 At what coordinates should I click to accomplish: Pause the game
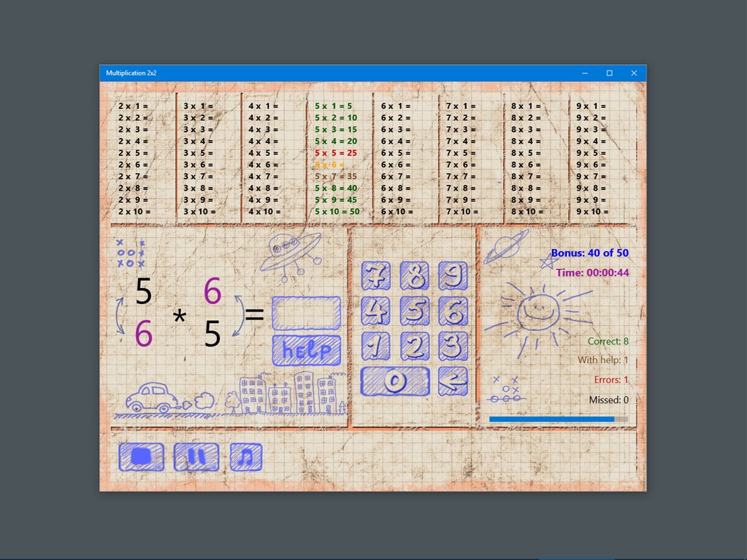(x=196, y=456)
